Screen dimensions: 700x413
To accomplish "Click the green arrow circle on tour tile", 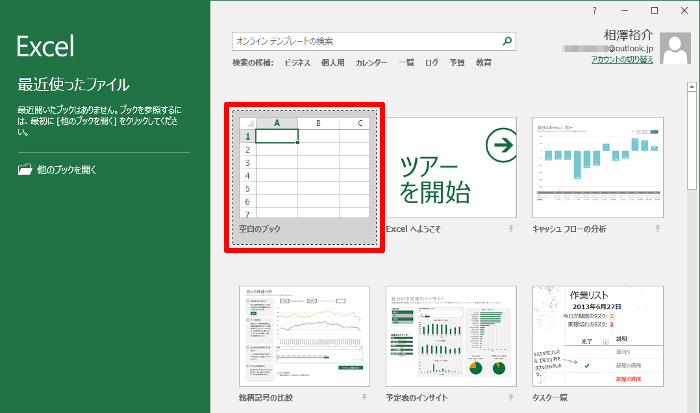I will (501, 145).
